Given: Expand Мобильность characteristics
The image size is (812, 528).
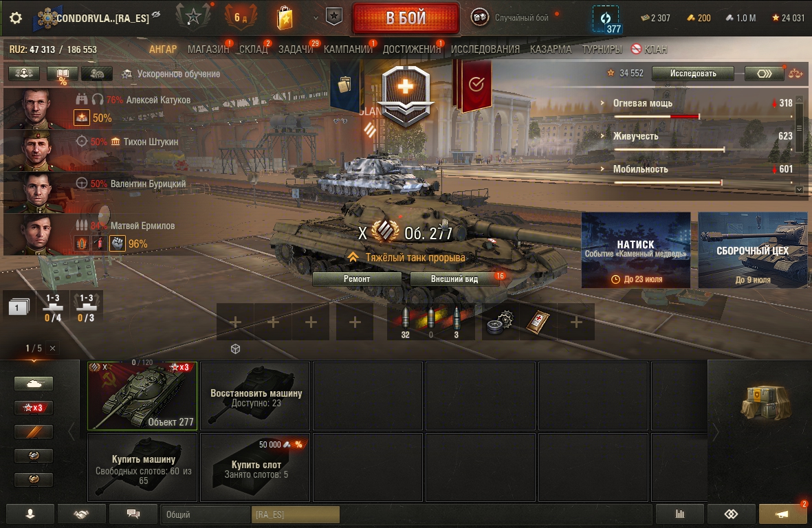Looking at the screenshot, I should tap(640, 169).
